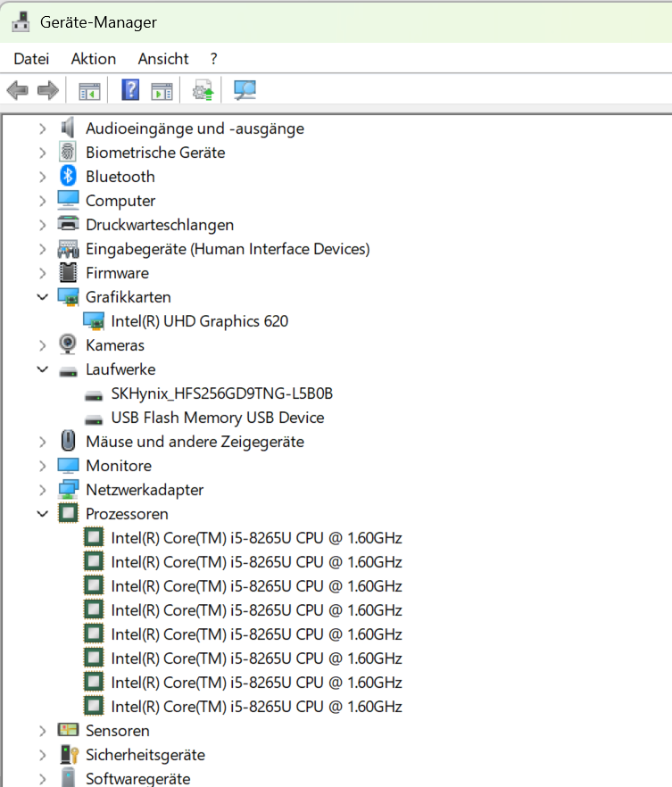Expand the Firmware category chevron
The height and width of the screenshot is (787, 672).
pos(43,274)
